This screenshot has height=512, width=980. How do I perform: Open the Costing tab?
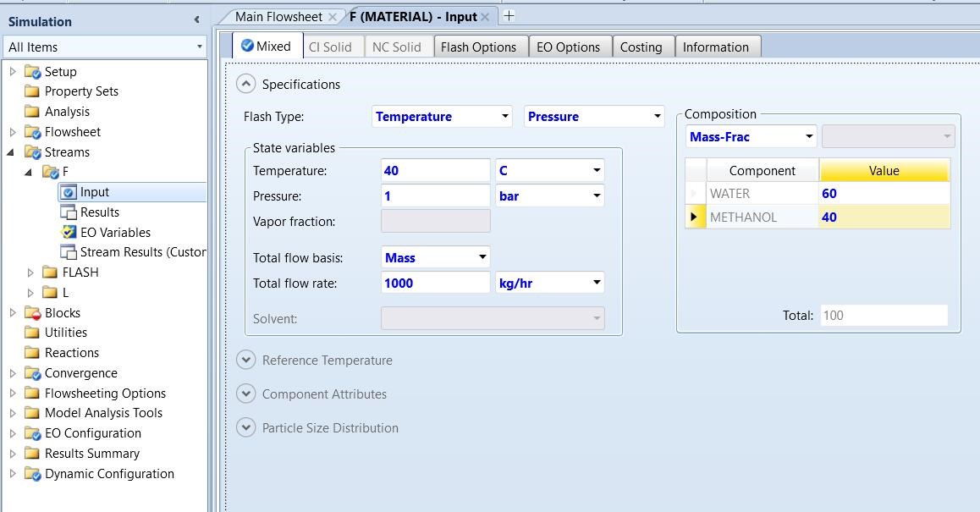(x=641, y=47)
